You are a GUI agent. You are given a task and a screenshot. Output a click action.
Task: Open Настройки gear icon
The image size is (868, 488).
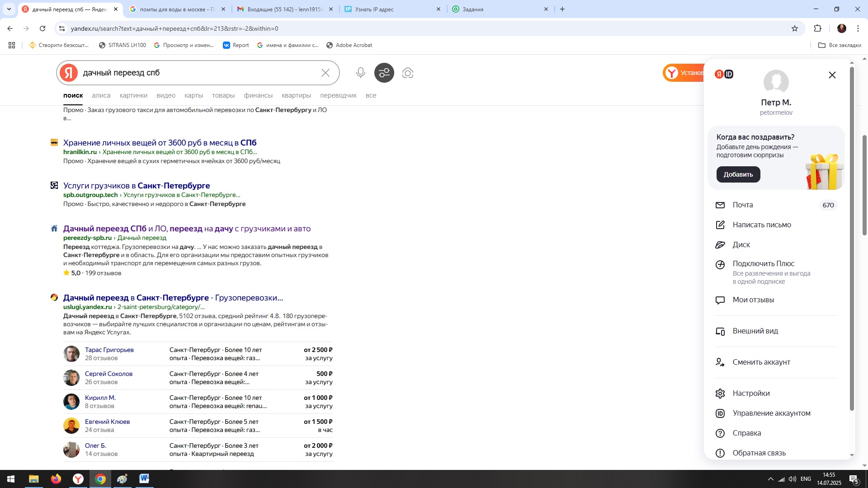pyautogui.click(x=720, y=394)
